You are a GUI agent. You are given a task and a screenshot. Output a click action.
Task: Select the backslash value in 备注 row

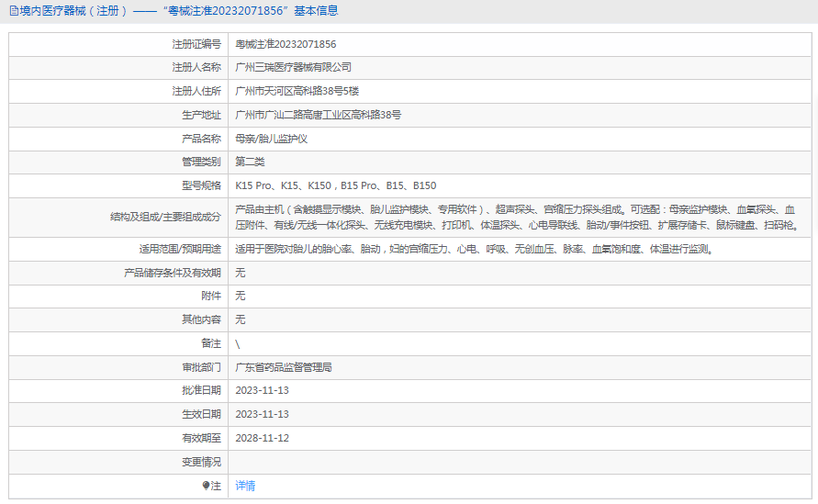coord(238,344)
